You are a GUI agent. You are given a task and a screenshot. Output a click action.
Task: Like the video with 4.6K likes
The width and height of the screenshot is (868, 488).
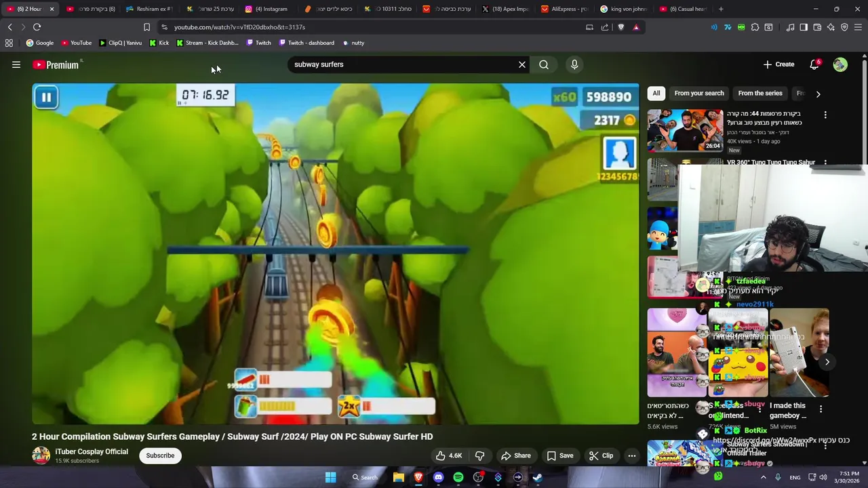point(448,455)
